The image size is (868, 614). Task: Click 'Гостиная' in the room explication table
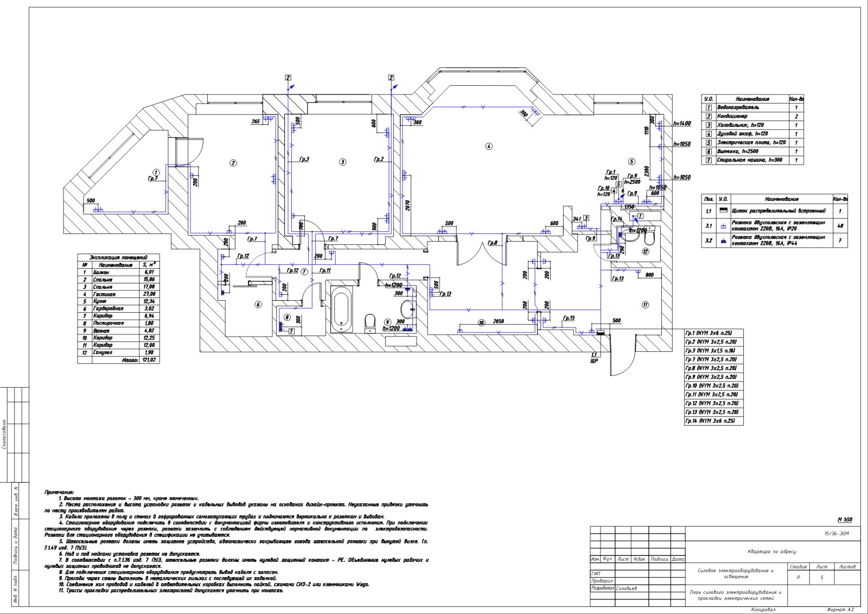[x=104, y=294]
